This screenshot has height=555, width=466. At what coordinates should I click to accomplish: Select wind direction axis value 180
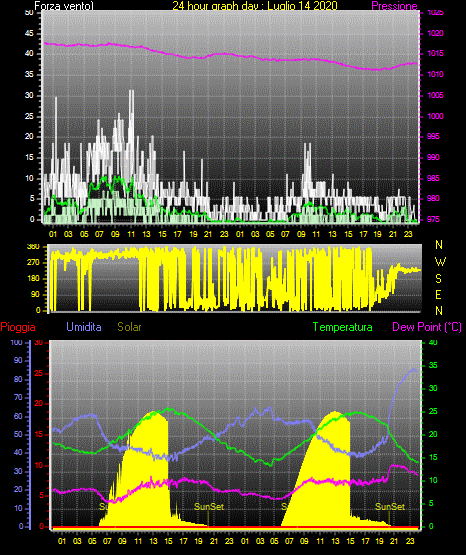coord(33,279)
